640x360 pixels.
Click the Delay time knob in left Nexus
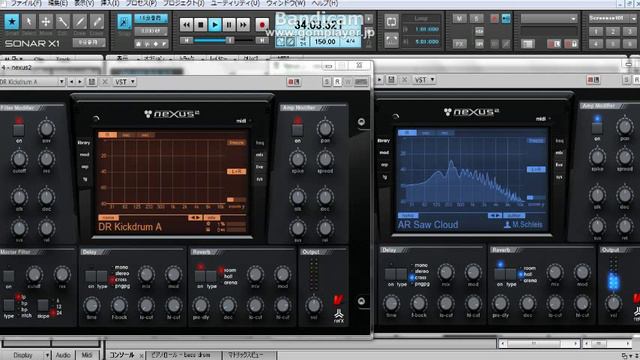[x=92, y=305]
